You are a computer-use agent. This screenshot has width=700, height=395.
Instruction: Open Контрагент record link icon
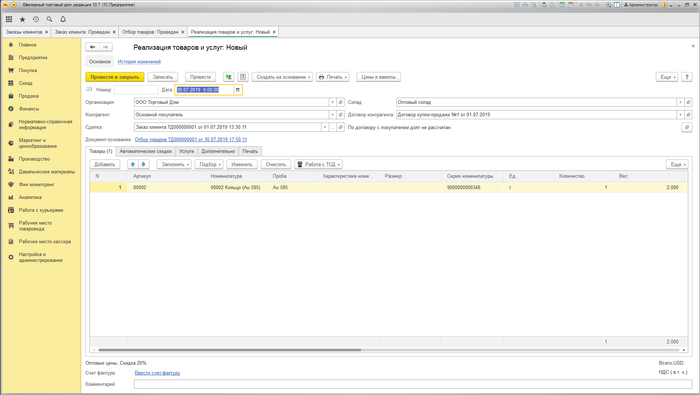coord(341,115)
